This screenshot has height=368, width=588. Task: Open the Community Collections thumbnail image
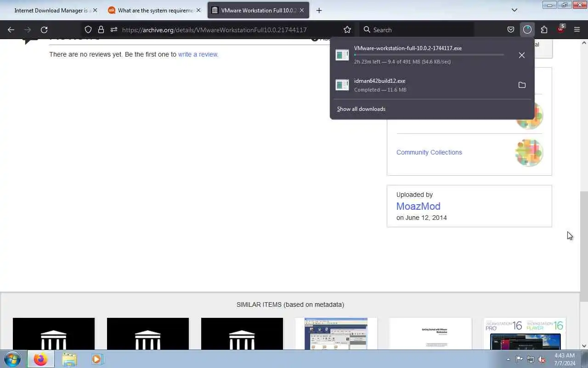tap(529, 152)
